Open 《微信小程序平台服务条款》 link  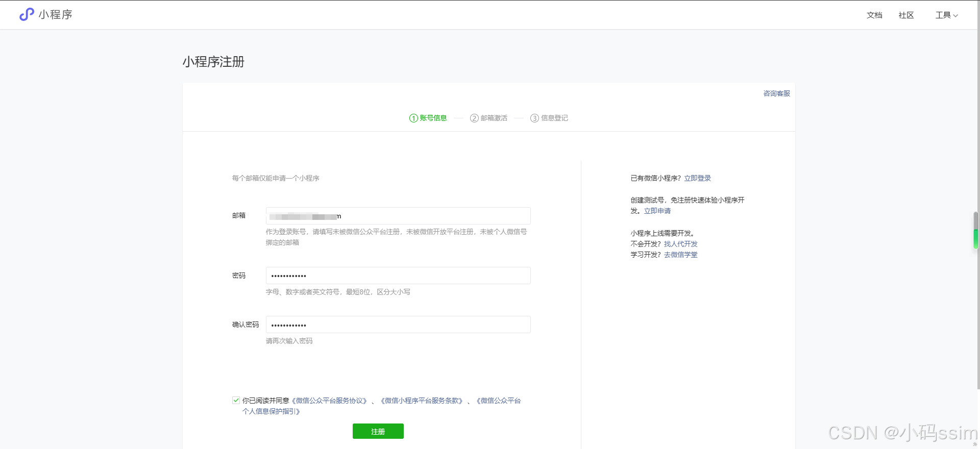coord(422,401)
